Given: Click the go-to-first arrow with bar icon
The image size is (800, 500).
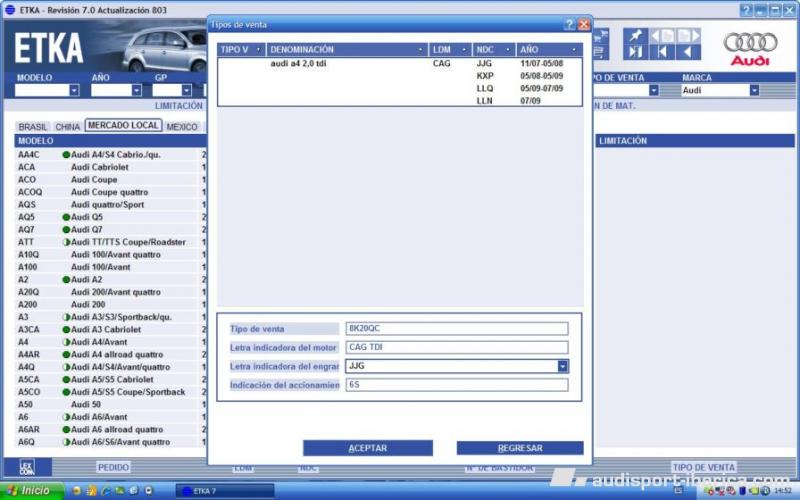Looking at the screenshot, I should pyautogui.click(x=662, y=52).
